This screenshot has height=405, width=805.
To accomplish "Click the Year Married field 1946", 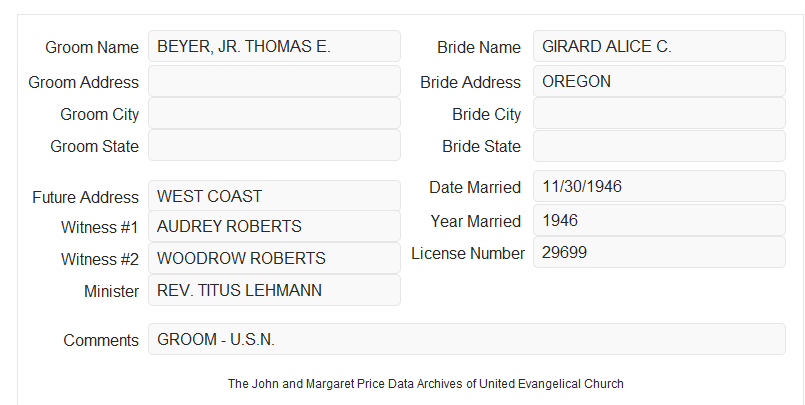I will (659, 220).
